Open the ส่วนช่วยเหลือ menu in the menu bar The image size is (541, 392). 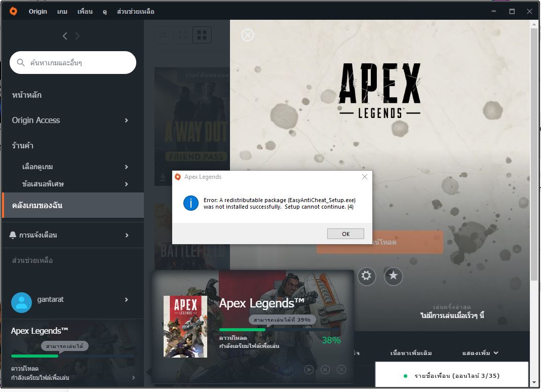click(136, 11)
